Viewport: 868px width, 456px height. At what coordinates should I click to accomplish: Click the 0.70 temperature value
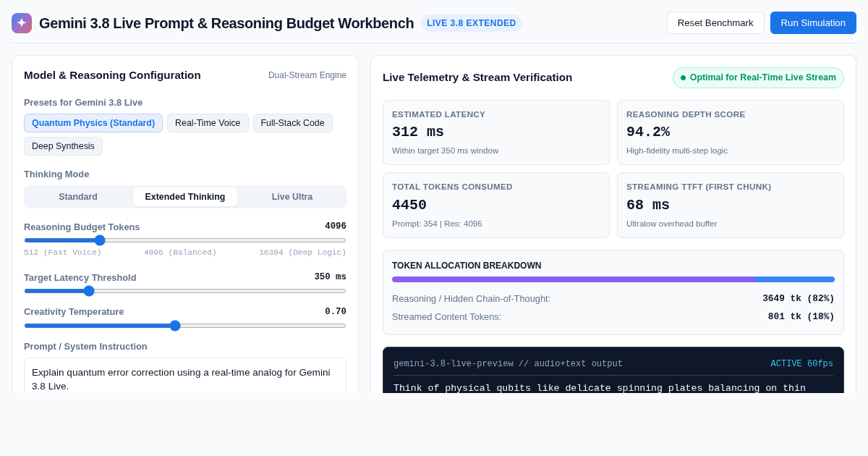(336, 312)
